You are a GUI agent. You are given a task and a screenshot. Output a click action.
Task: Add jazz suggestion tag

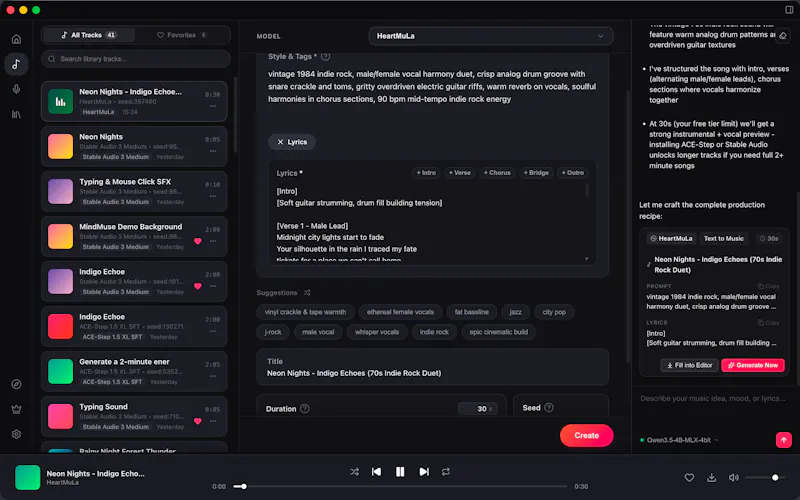click(515, 312)
